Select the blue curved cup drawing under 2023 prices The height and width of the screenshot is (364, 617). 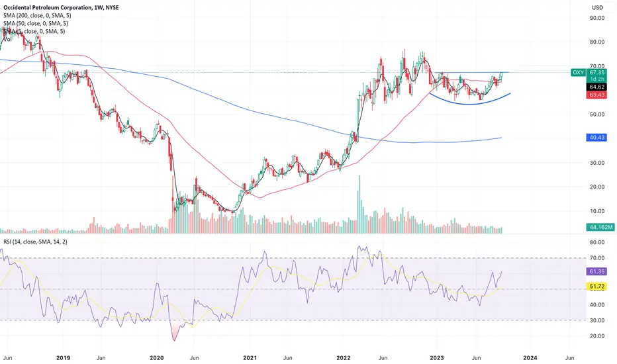click(469, 104)
